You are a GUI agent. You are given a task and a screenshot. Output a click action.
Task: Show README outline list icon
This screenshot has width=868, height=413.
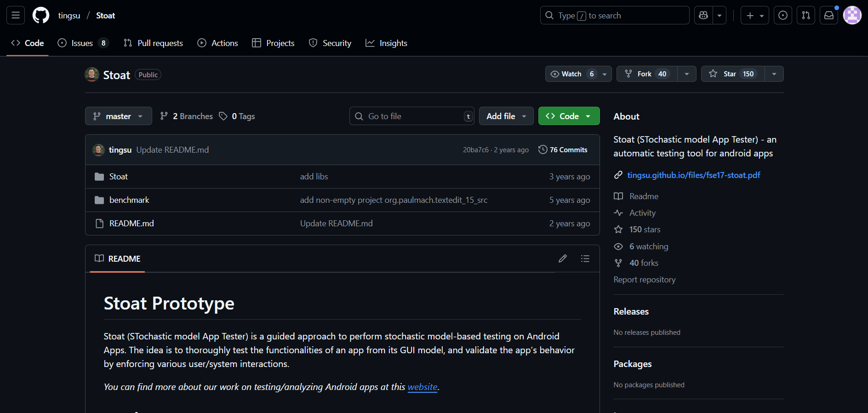pos(585,258)
